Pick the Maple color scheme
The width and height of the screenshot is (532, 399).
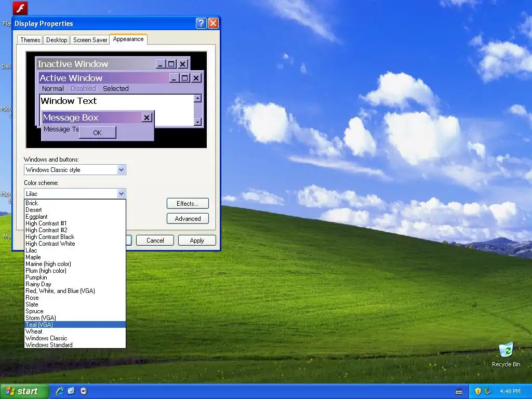point(75,257)
